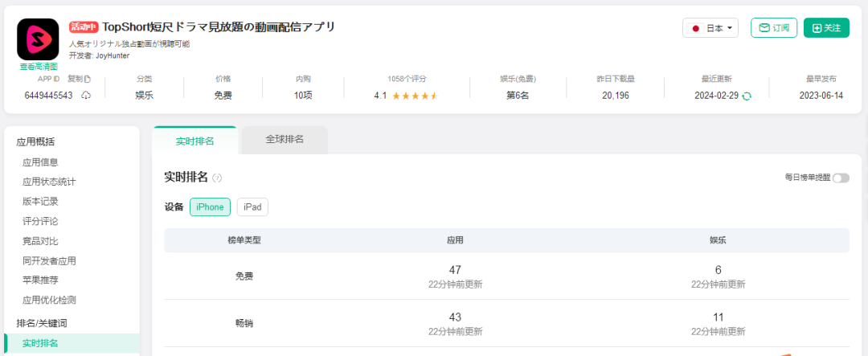Select the iPad device option
The image size is (868, 356).
click(x=252, y=207)
